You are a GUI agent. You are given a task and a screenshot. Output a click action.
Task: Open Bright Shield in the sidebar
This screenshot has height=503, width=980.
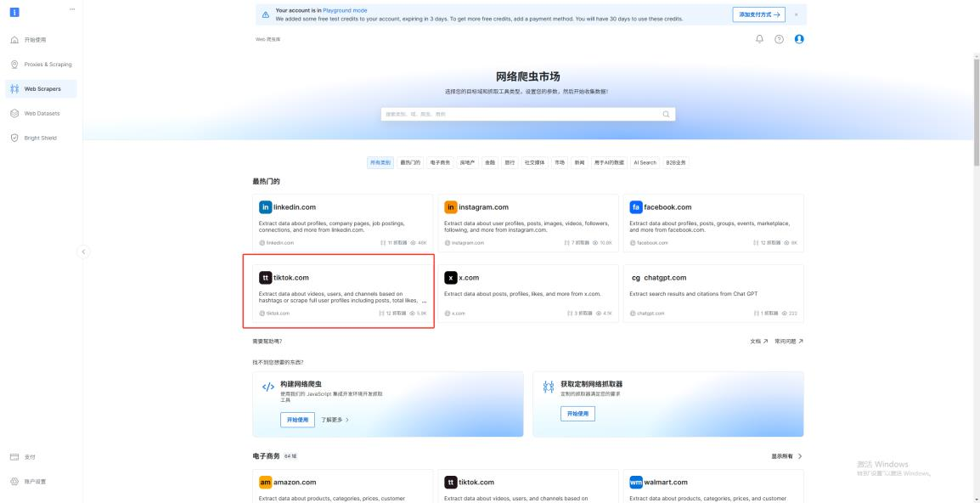coord(40,138)
